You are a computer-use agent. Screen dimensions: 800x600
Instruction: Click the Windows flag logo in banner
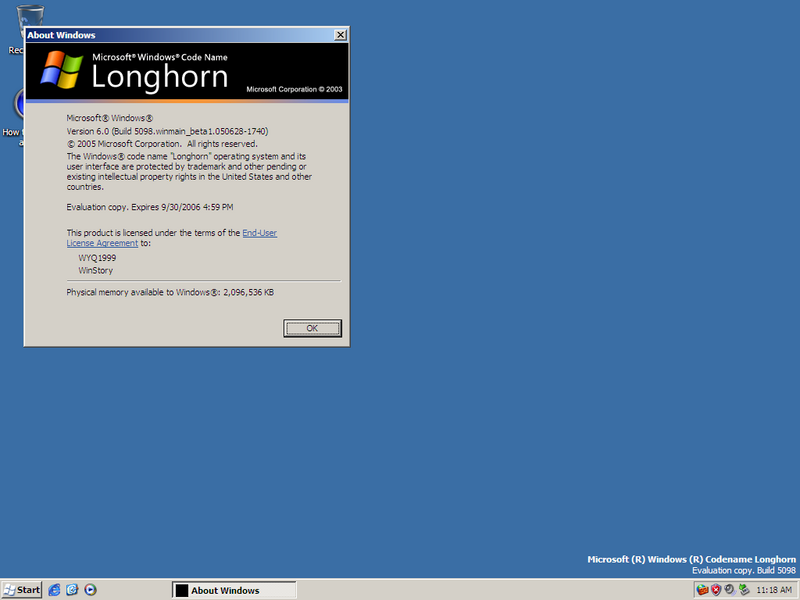click(x=62, y=70)
